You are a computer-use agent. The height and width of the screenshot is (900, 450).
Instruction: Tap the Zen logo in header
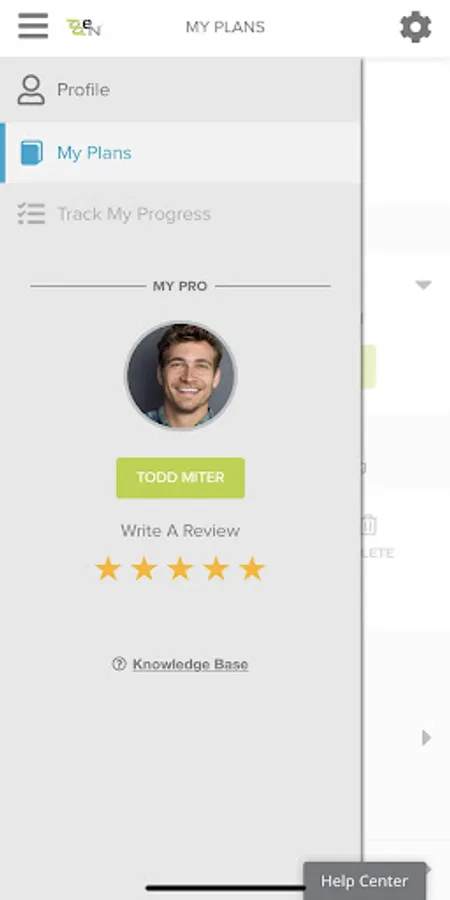coord(84,26)
